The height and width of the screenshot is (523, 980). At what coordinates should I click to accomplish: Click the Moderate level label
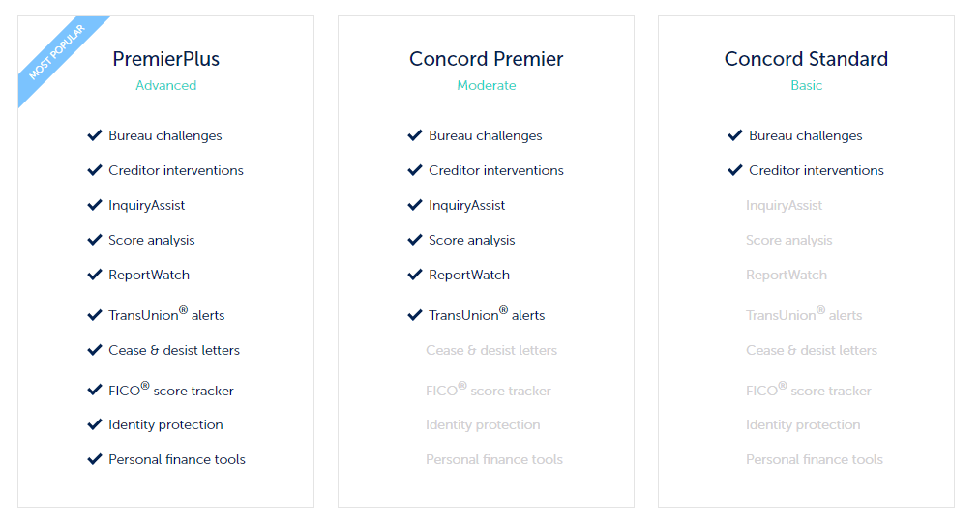coord(487,86)
